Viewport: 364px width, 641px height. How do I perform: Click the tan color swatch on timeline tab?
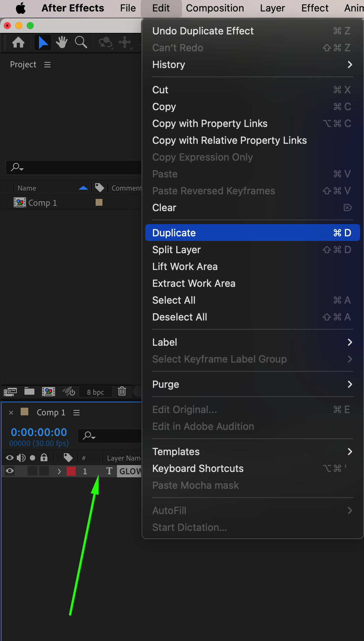(24, 412)
